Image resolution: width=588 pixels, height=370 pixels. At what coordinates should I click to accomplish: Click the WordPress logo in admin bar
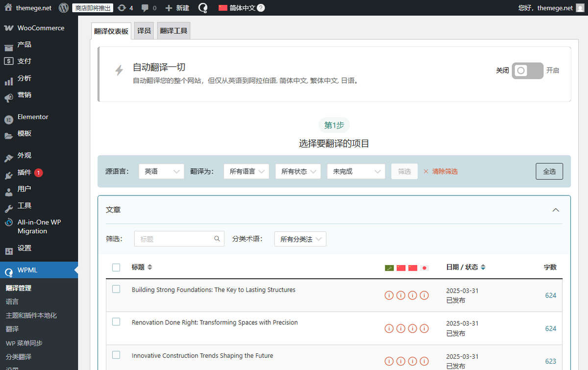click(x=64, y=8)
